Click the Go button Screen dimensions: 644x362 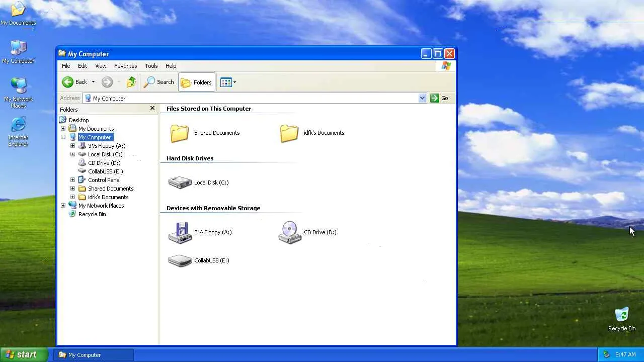click(x=440, y=98)
